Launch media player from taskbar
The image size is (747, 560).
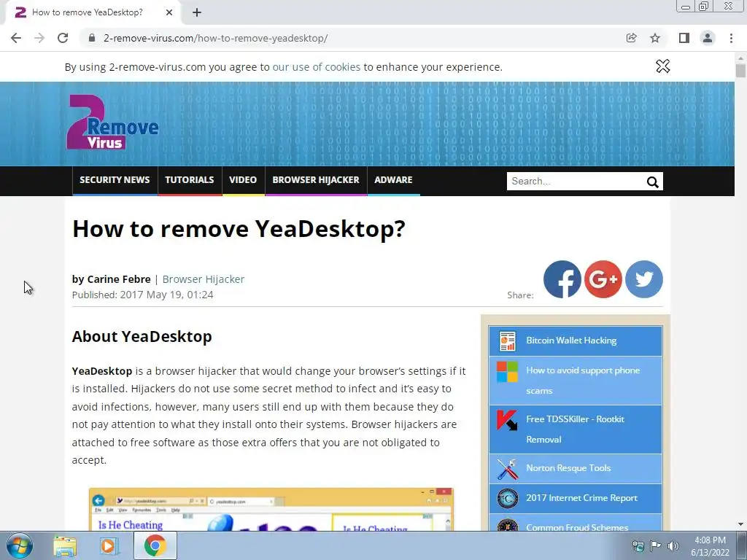pos(109,545)
